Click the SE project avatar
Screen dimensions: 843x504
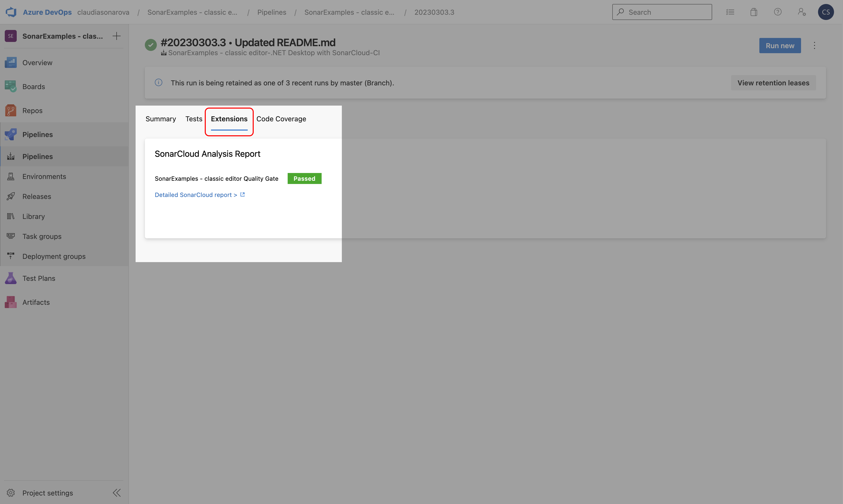pyautogui.click(x=10, y=36)
